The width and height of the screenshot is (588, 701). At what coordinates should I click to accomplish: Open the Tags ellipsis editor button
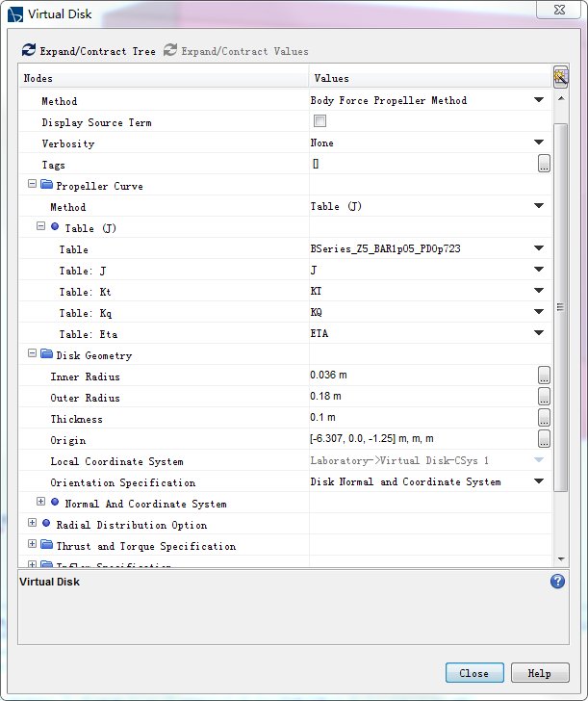[x=544, y=165]
